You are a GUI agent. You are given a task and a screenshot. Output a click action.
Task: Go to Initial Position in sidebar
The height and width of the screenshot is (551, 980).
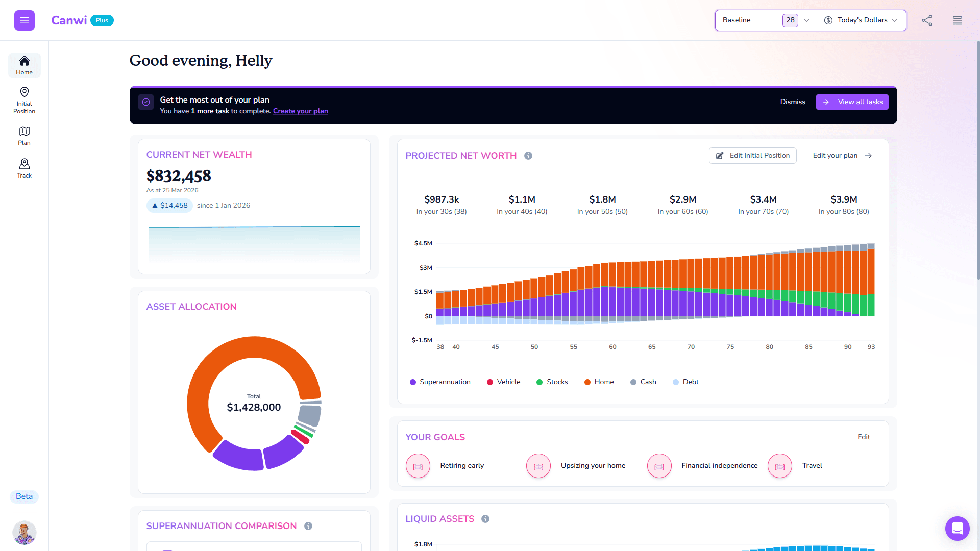click(x=24, y=101)
